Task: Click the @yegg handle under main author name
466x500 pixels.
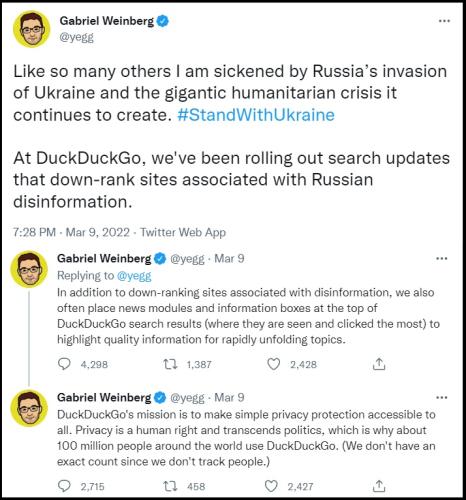Action: tap(76, 37)
